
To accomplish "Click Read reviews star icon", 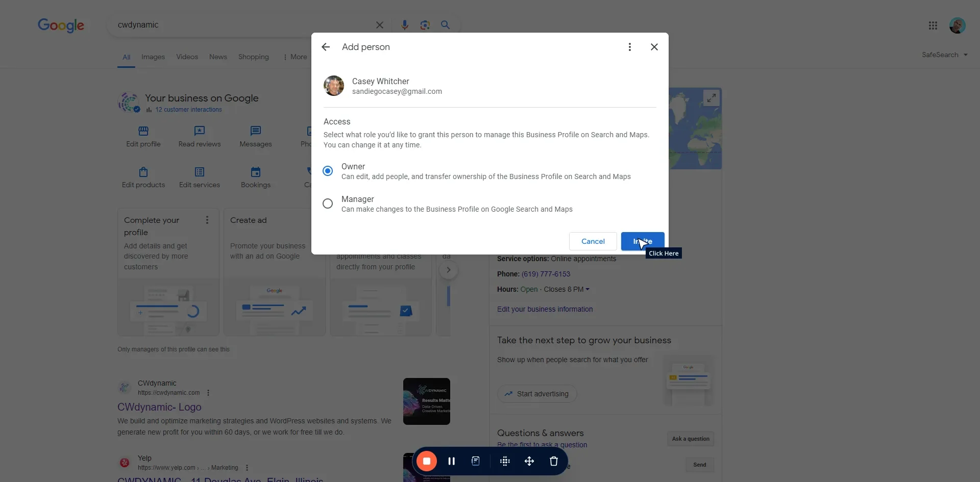I will [x=200, y=132].
